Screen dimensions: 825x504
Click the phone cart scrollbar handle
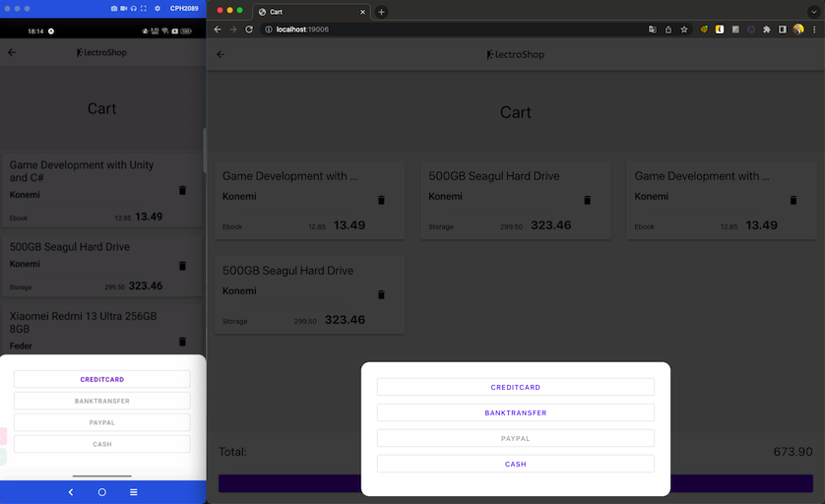coord(204,151)
